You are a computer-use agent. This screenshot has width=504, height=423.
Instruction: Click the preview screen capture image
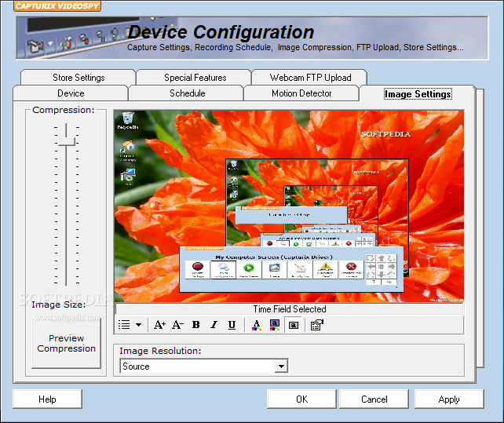pyautogui.click(x=289, y=206)
